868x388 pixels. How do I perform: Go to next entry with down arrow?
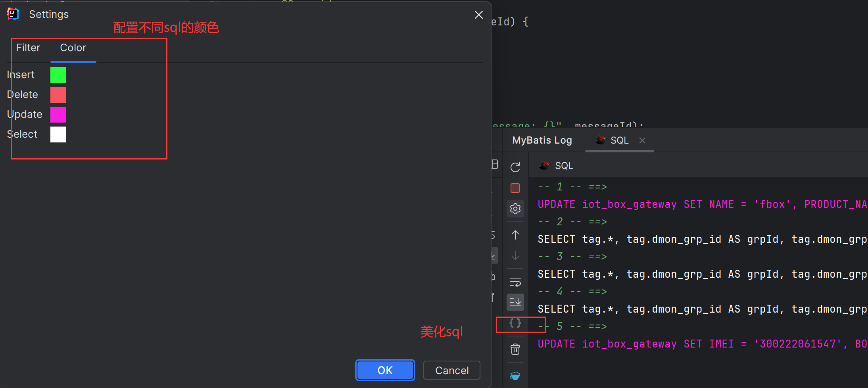point(515,255)
